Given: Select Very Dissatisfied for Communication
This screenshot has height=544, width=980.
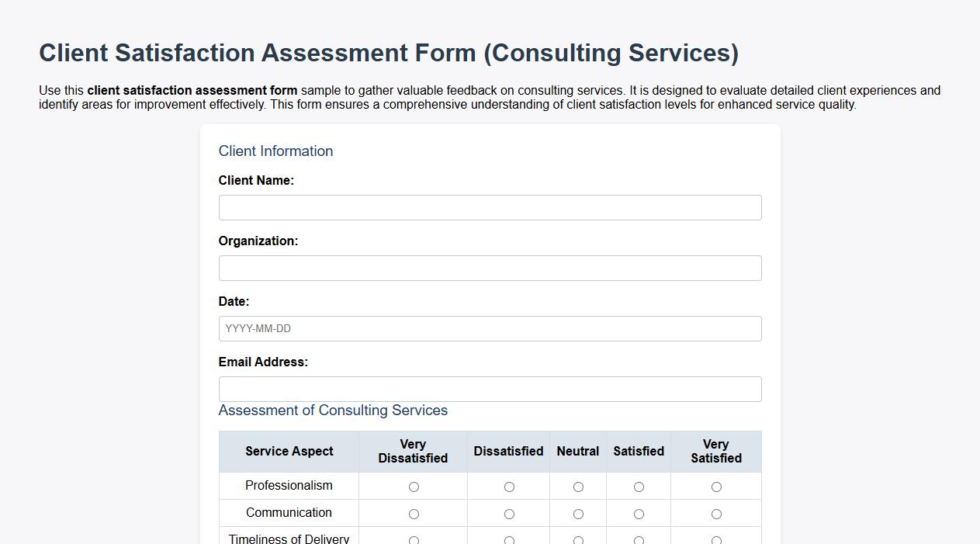Looking at the screenshot, I should click(x=414, y=514).
